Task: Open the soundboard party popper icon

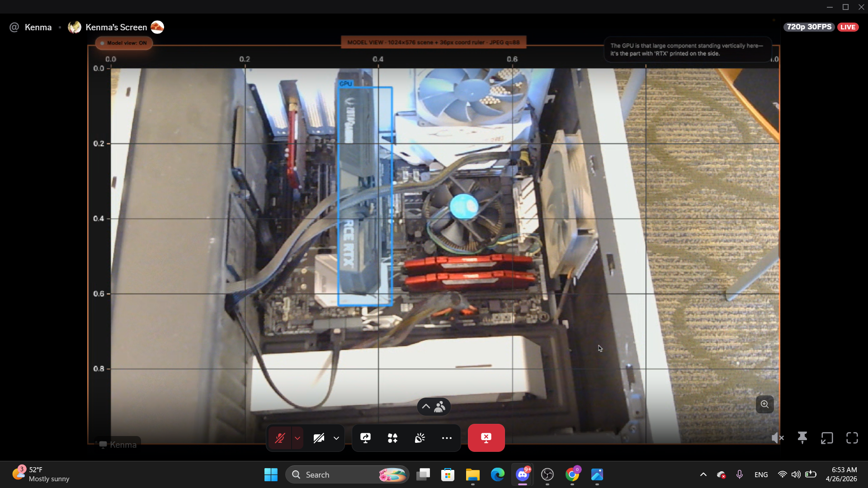Action: [x=420, y=438]
